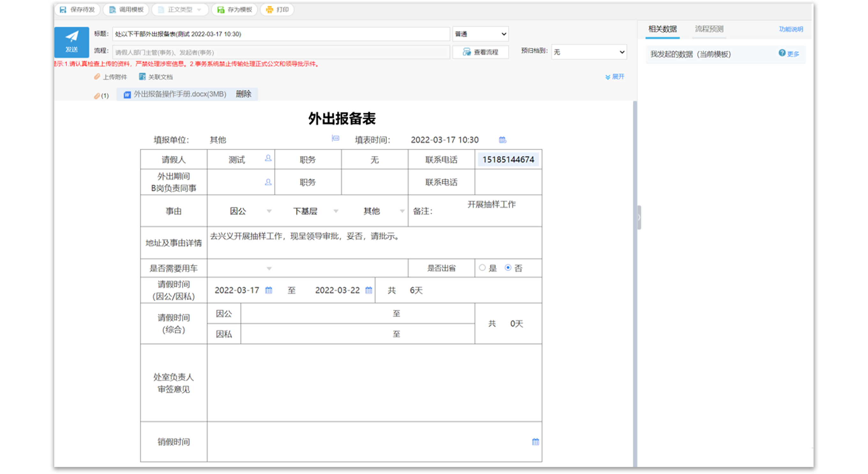Open the 正文类型 dropdown
The height and width of the screenshot is (474, 868).
coord(180,10)
